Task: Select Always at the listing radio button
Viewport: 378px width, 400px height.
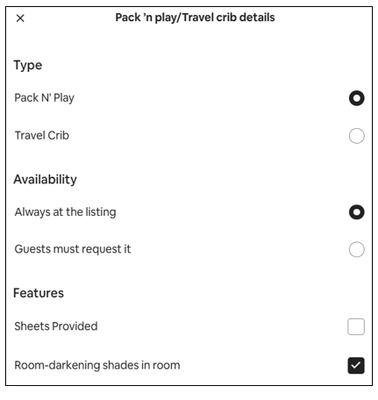Action: point(356,212)
